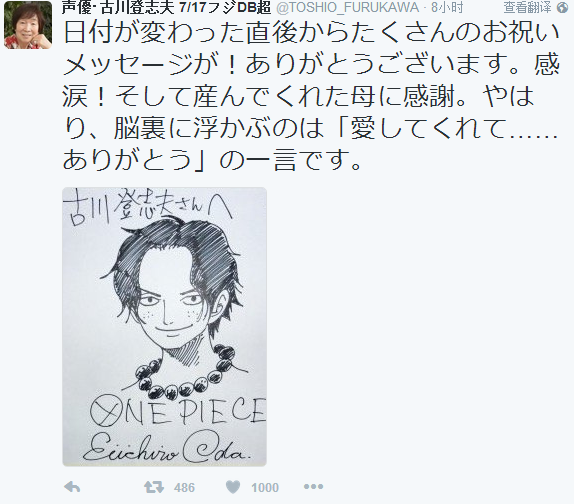Image resolution: width=574 pixels, height=504 pixels.
Task: Retweet using the retweet arrows icon
Action: click(154, 487)
